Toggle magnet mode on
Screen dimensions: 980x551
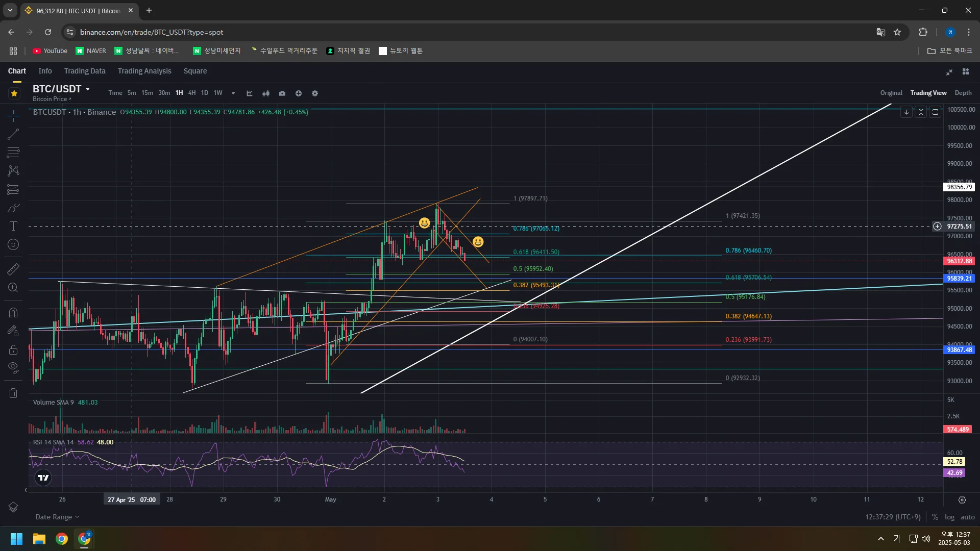[x=13, y=313]
